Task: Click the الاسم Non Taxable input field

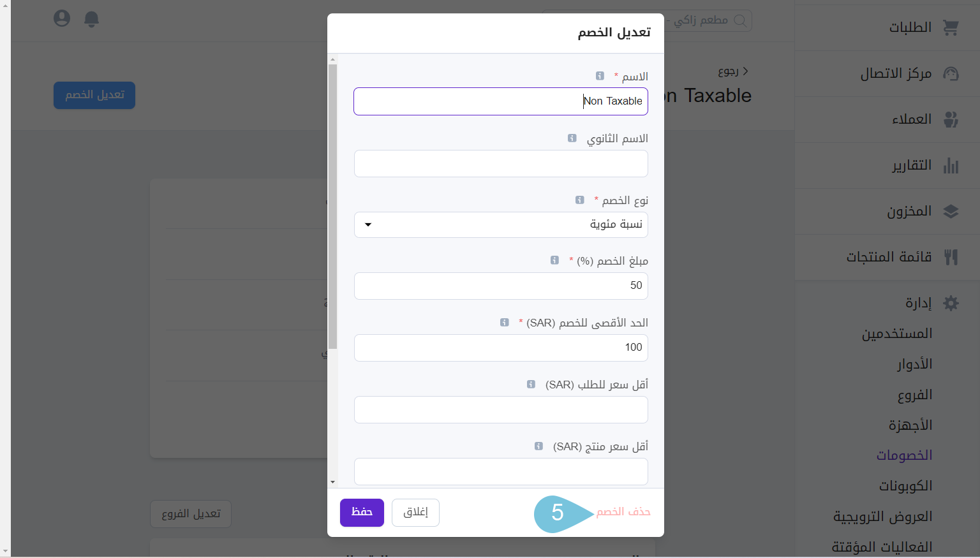Action: 501,101
